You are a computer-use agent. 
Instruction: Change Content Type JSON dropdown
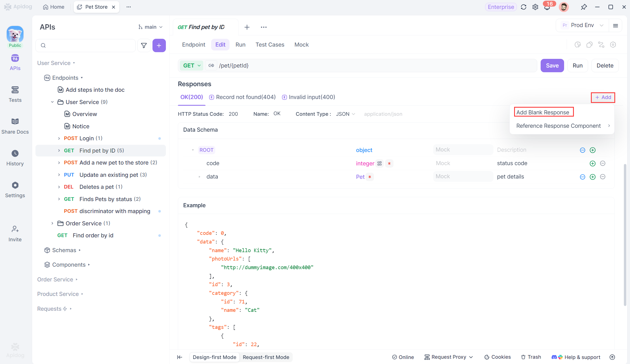pos(345,114)
